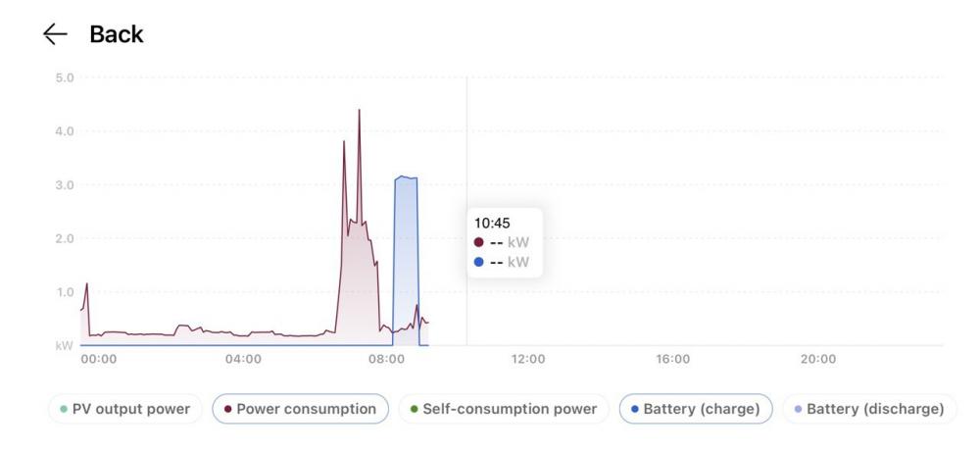Click the green Self-consumption legend dot

pos(414,410)
